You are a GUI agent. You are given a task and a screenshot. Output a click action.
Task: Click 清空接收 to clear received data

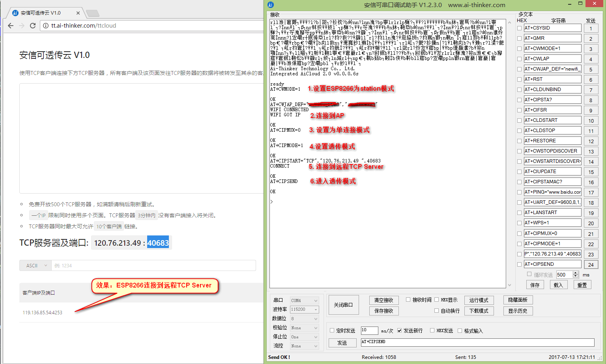(x=384, y=300)
